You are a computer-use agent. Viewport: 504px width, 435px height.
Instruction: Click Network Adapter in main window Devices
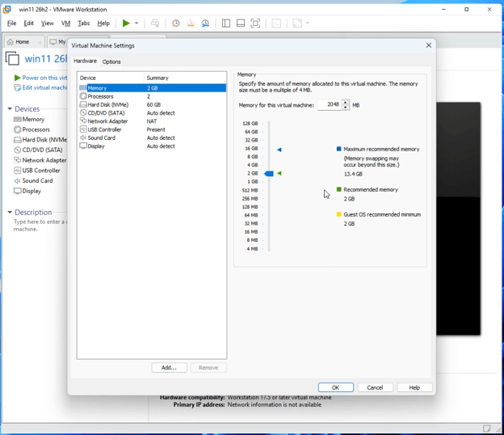coord(40,160)
